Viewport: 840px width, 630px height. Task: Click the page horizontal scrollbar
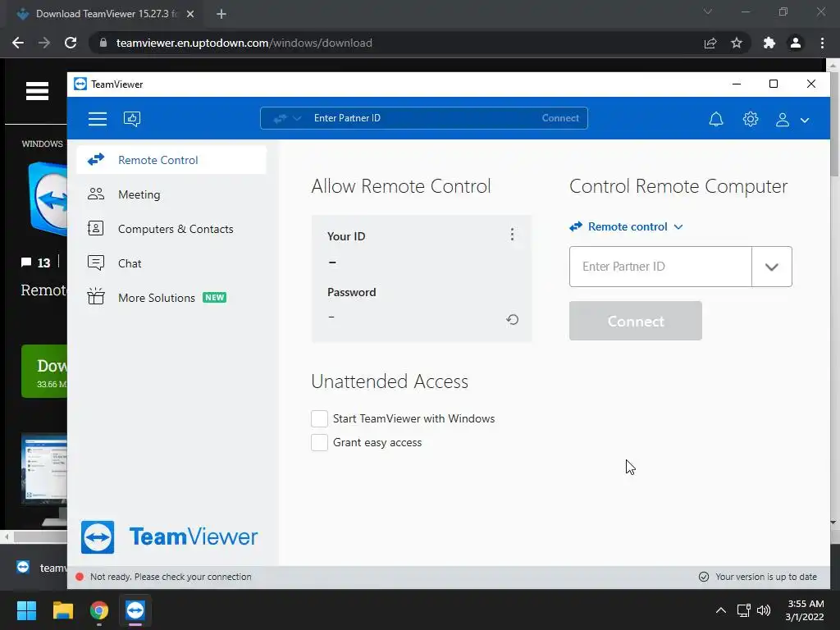[39, 536]
